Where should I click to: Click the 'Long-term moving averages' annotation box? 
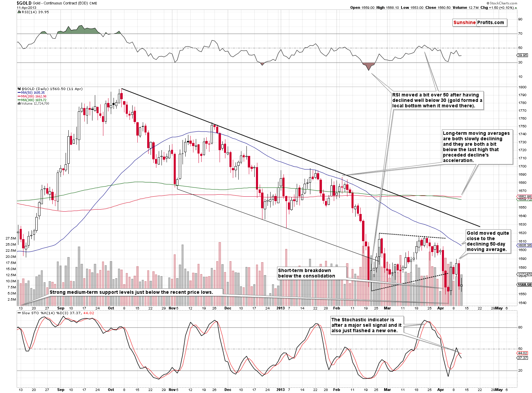pyautogui.click(x=477, y=147)
